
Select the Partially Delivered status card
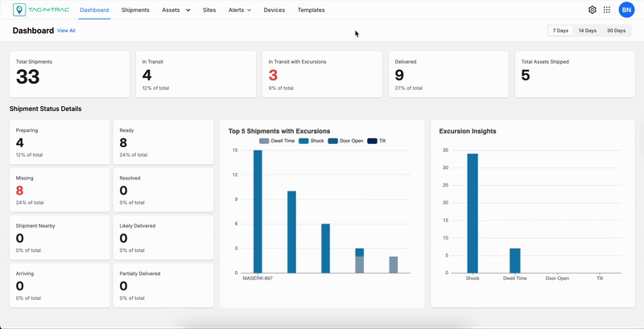click(163, 285)
